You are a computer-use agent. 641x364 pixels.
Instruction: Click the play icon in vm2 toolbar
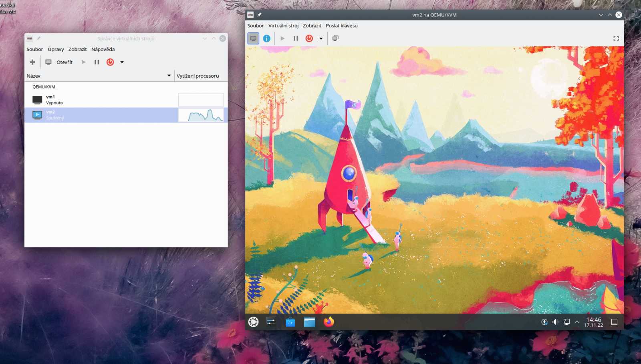click(x=282, y=38)
